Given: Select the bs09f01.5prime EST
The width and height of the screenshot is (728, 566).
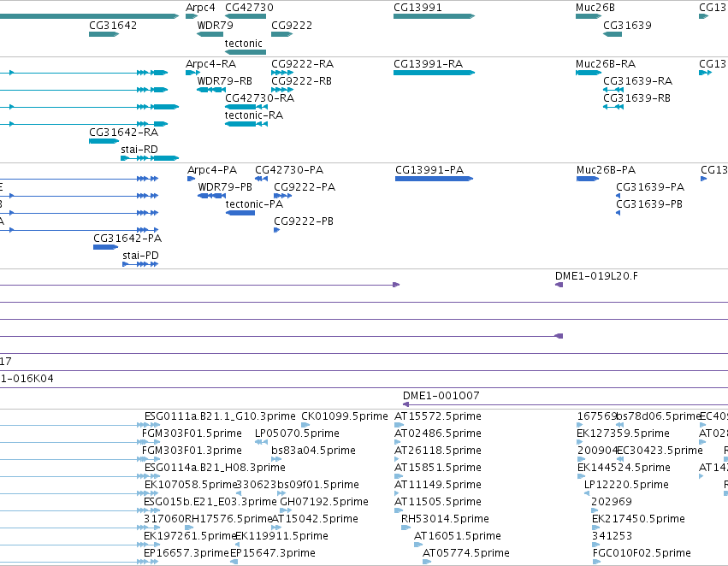Looking at the screenshot, I should tap(281, 494).
